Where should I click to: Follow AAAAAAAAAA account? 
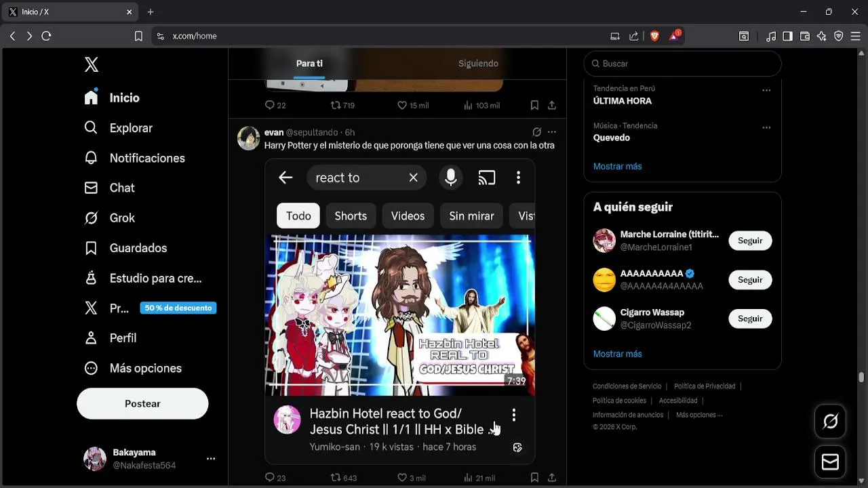point(750,280)
